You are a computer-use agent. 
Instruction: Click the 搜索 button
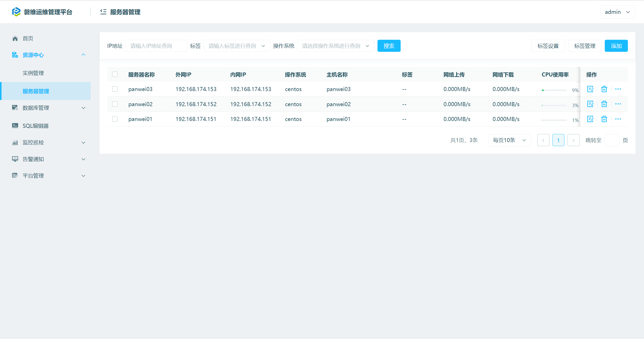[389, 46]
